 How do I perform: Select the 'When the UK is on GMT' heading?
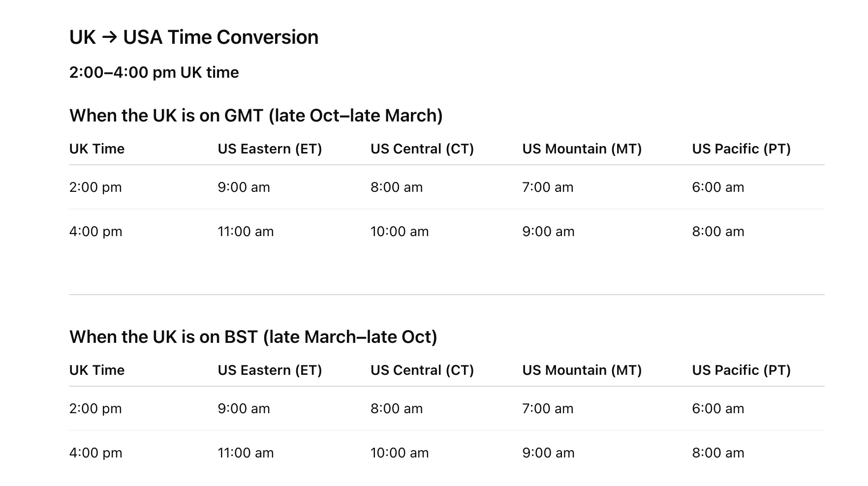256,116
